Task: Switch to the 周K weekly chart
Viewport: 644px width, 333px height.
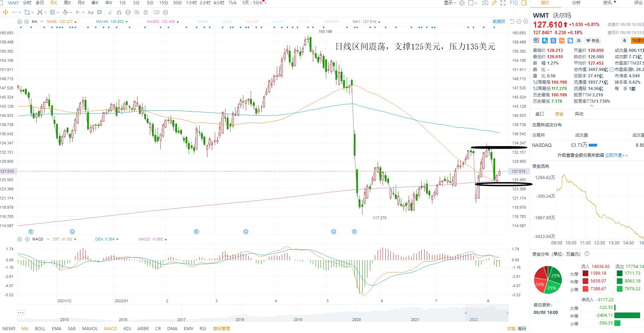Action: click(x=67, y=3)
